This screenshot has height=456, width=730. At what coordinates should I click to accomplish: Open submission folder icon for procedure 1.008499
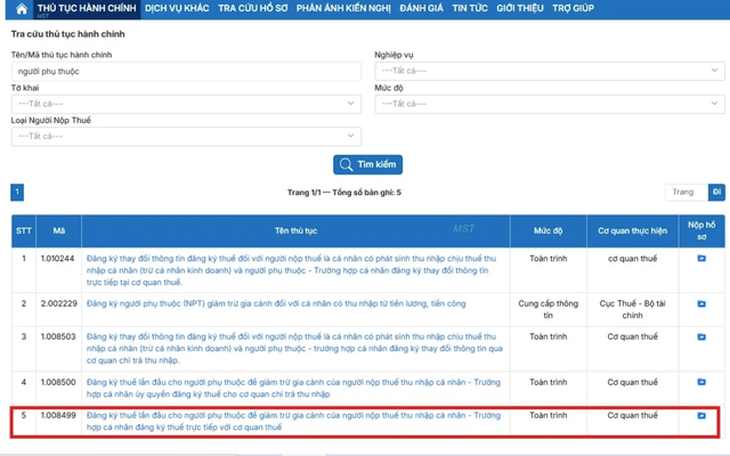701,415
